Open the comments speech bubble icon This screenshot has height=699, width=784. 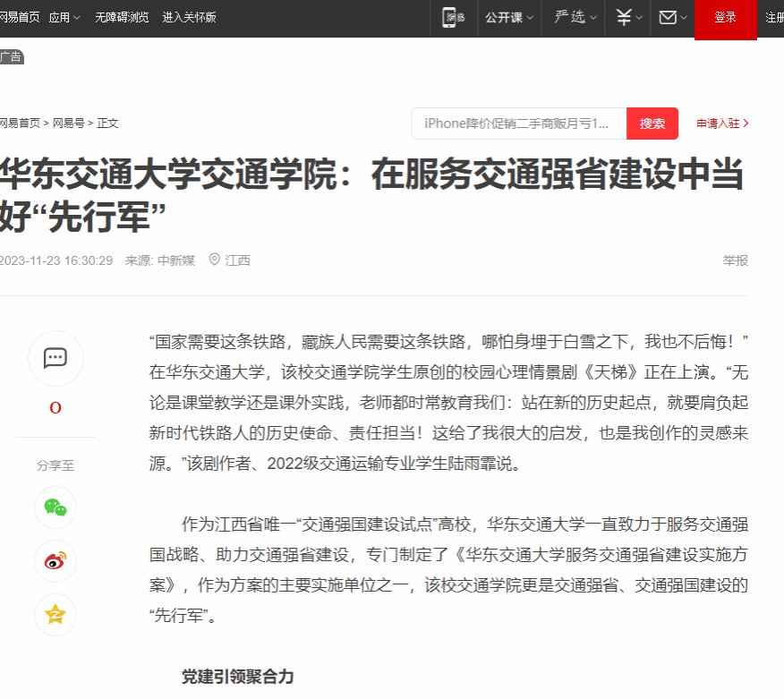click(55, 358)
